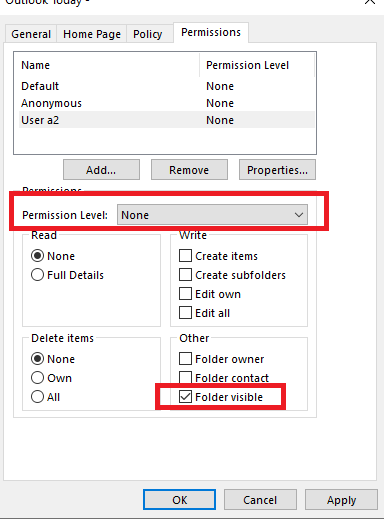
Task: Click the Add... button
Action: point(101,170)
